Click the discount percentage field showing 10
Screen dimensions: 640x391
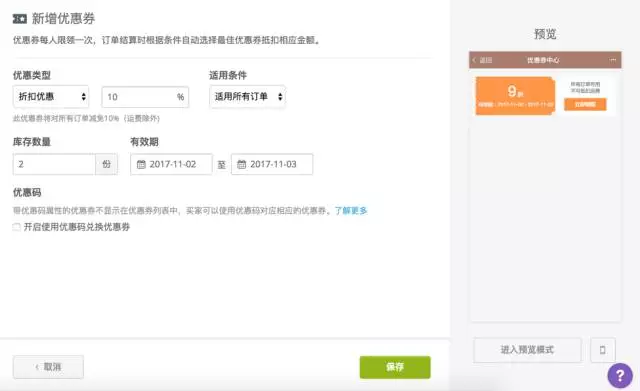[145, 97]
